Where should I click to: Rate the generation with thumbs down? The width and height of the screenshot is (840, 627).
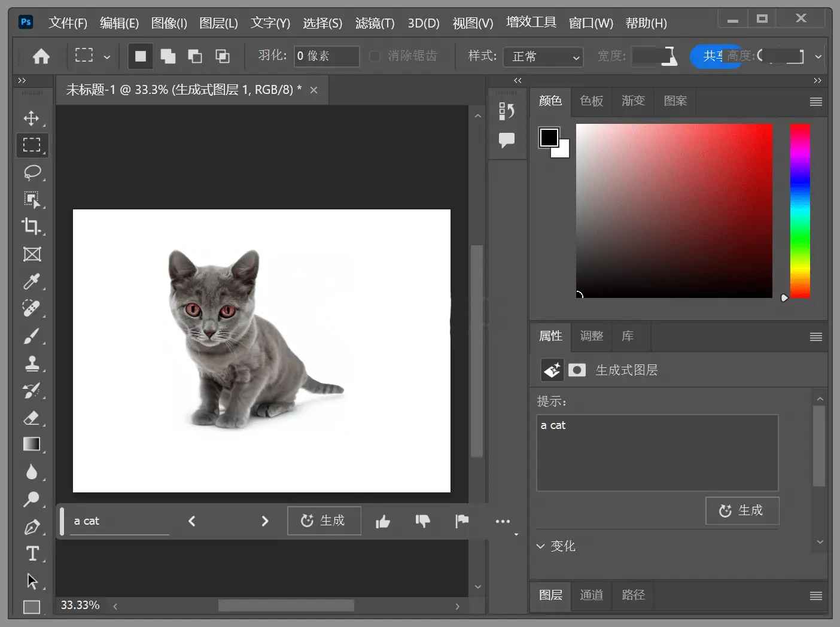423,521
